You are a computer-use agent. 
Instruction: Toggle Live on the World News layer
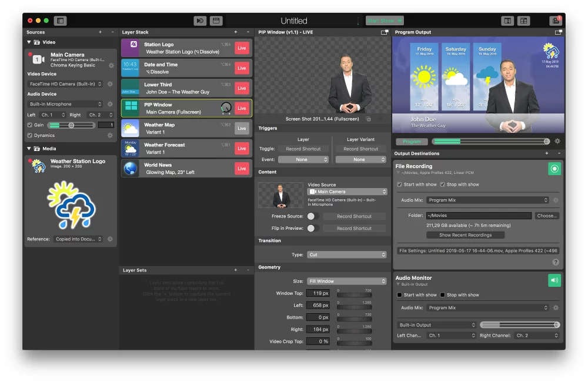(x=242, y=168)
